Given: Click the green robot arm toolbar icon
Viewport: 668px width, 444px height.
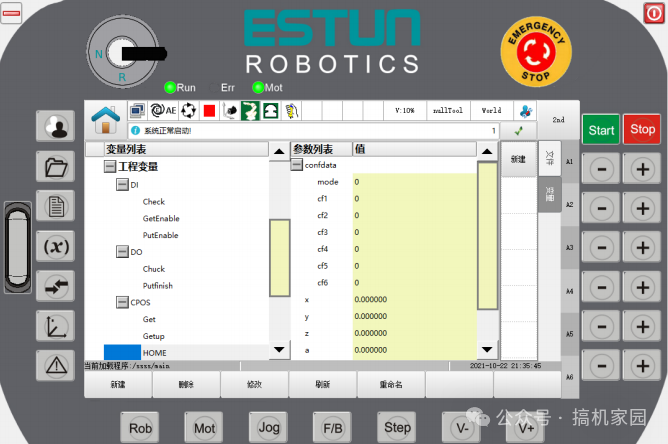Looking at the screenshot, I should click(250, 111).
